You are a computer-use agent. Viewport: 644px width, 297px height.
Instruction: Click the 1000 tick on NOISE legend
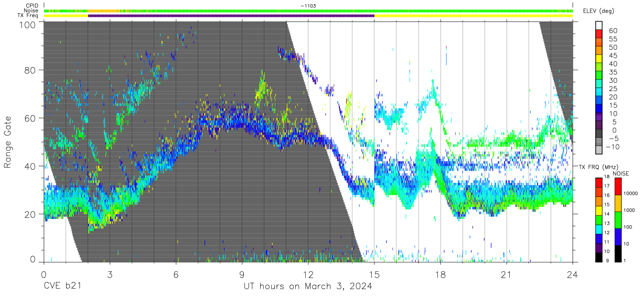[x=630, y=210]
